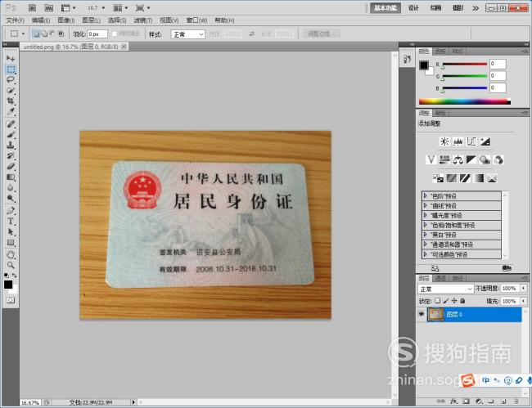
Task: Select the Rectangular Marquee tool in toolbox
Action: coord(11,69)
